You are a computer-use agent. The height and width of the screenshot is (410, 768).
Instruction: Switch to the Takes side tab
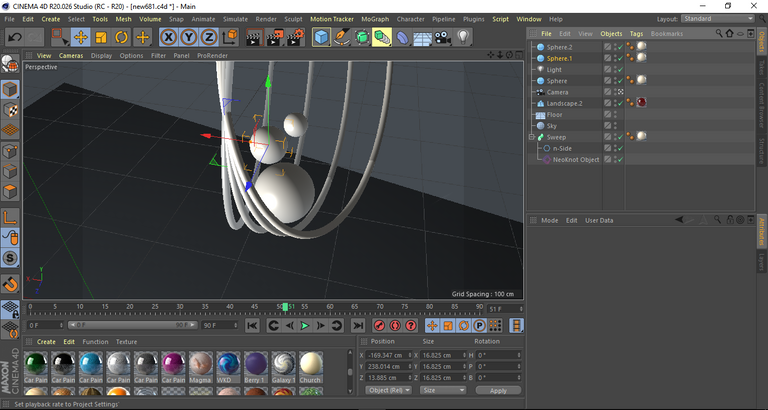pos(762,67)
